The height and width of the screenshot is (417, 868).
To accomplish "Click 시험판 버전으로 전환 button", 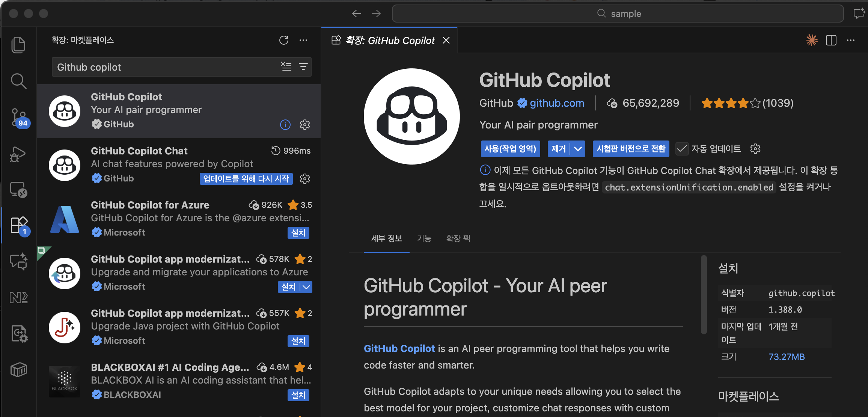I will 631,149.
